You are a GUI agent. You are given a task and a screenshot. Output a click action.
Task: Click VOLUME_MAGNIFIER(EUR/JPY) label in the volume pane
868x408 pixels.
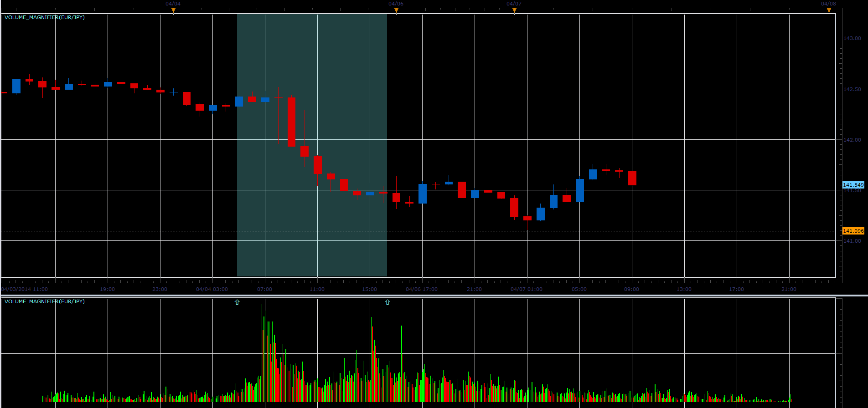point(45,301)
